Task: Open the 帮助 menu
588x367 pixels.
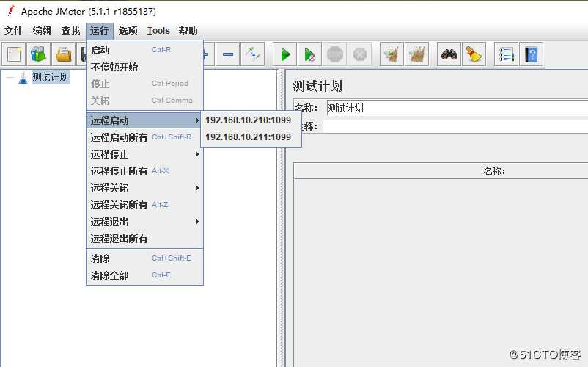Action: (188, 31)
